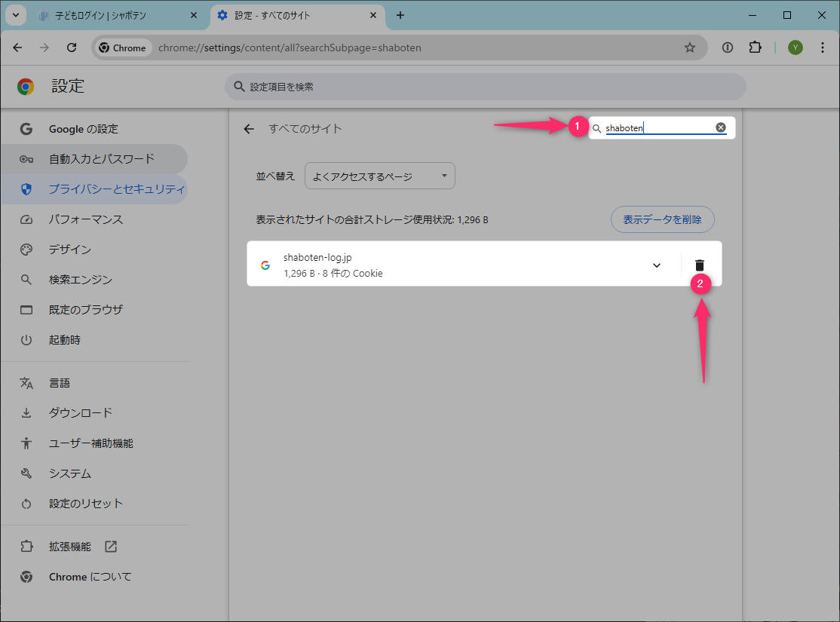840x622 pixels.
Task: Open 言語 settings
Action: pos(59,383)
